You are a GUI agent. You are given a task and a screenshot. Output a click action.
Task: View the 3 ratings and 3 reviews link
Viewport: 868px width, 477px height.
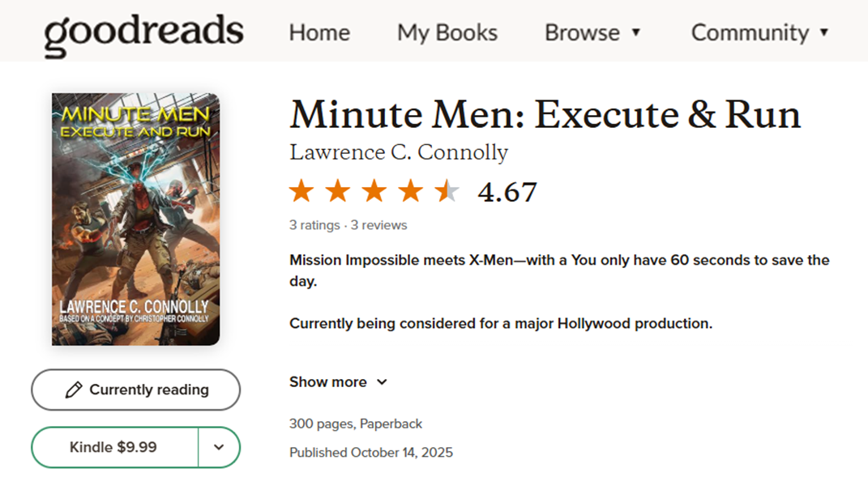pyautogui.click(x=348, y=225)
